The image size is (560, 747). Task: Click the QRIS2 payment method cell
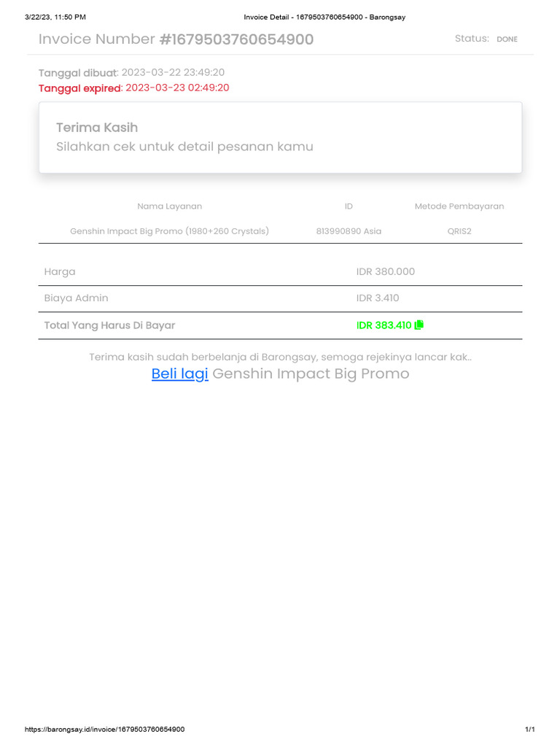[459, 231]
